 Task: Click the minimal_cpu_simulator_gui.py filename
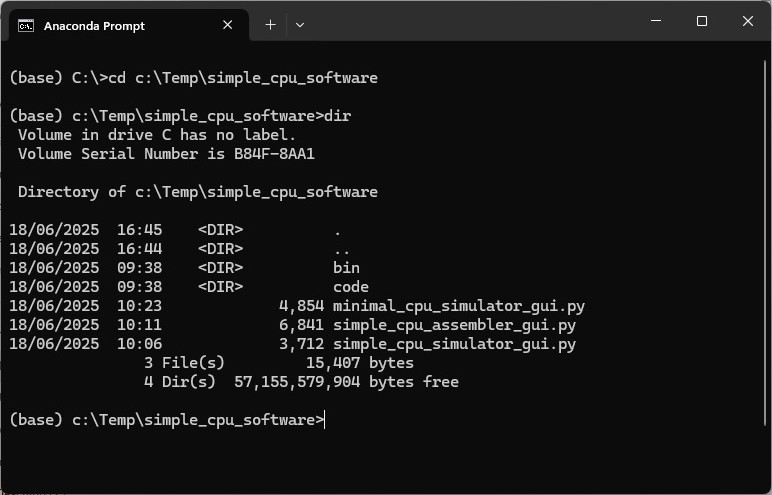tap(459, 306)
